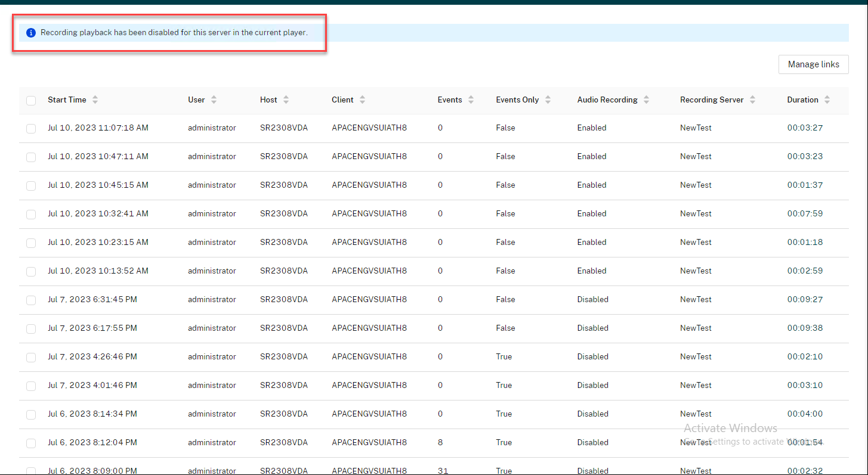
Task: Sort by Start Time column arrows
Action: point(95,100)
